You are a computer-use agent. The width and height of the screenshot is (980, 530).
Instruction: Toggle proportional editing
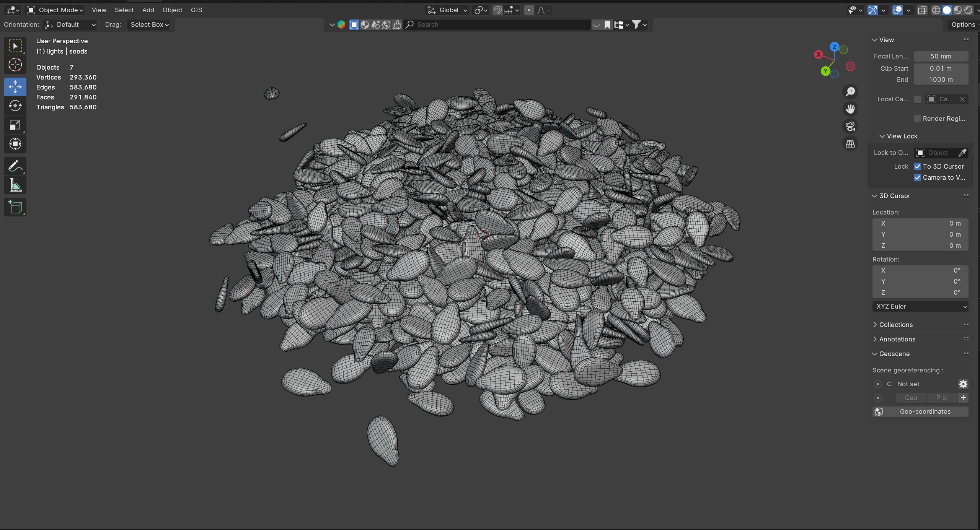[x=529, y=10]
